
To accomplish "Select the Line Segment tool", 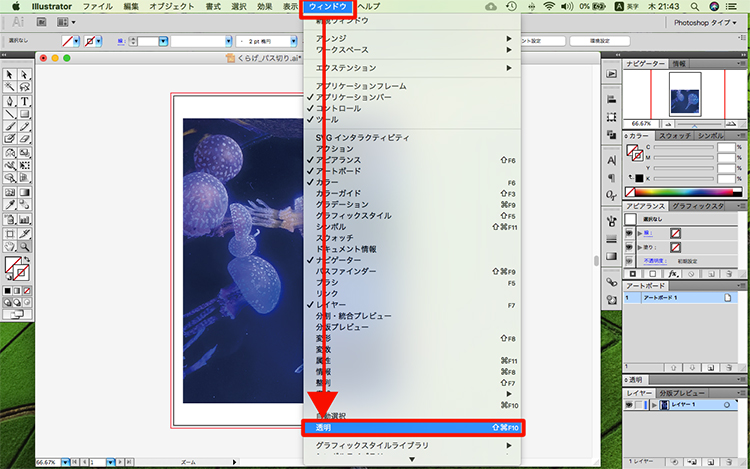I will tap(8, 114).
